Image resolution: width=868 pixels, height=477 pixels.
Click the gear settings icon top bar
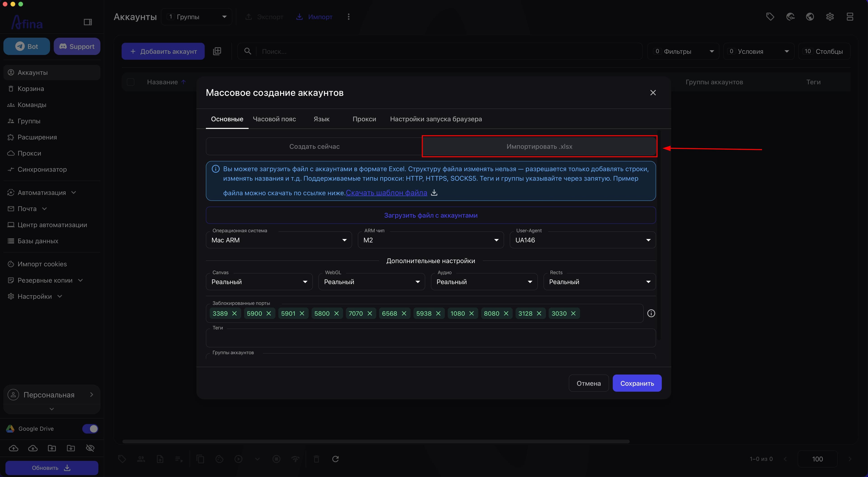click(830, 17)
